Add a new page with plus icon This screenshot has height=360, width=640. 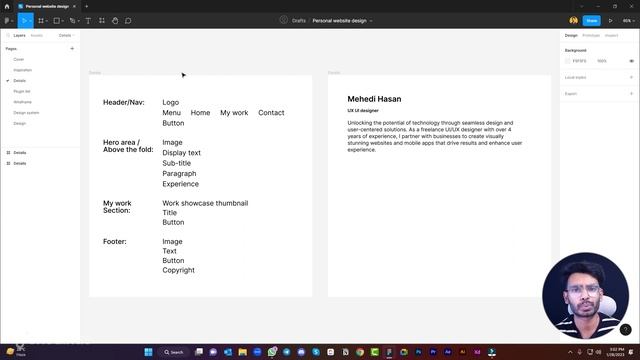pos(72,49)
